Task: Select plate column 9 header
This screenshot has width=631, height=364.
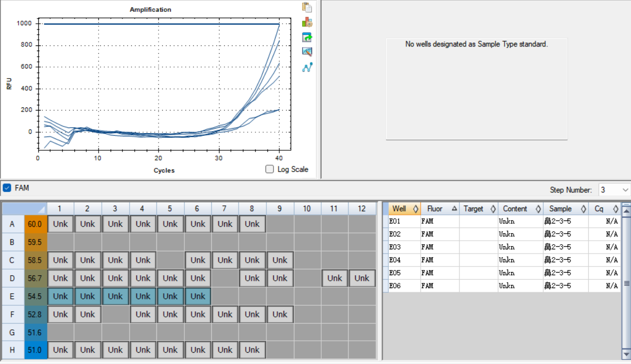Action: point(280,209)
